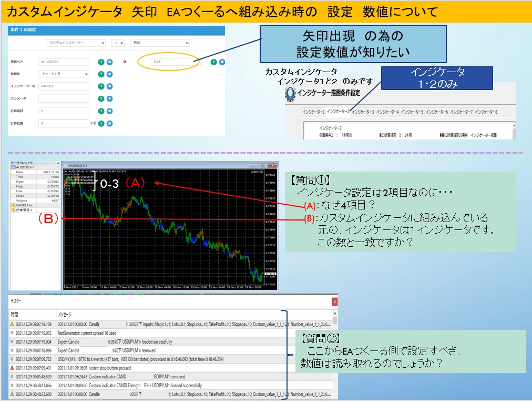This screenshot has height=401, width=532.
Task: Select the インジケーター3 tab
Action: (362, 112)
